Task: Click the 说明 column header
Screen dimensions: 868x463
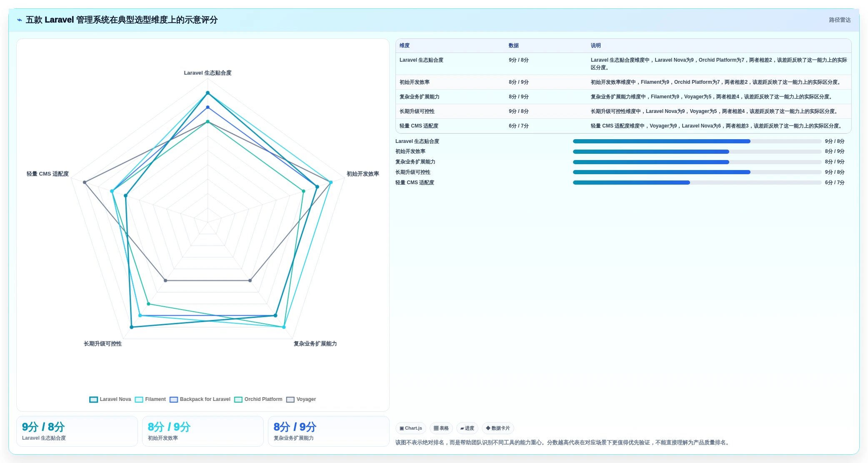Action: [596, 45]
